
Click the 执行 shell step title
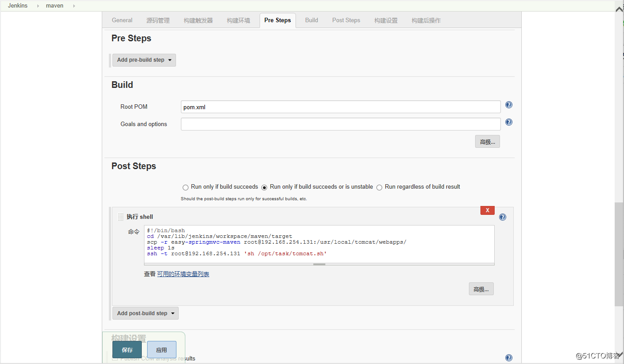140,217
